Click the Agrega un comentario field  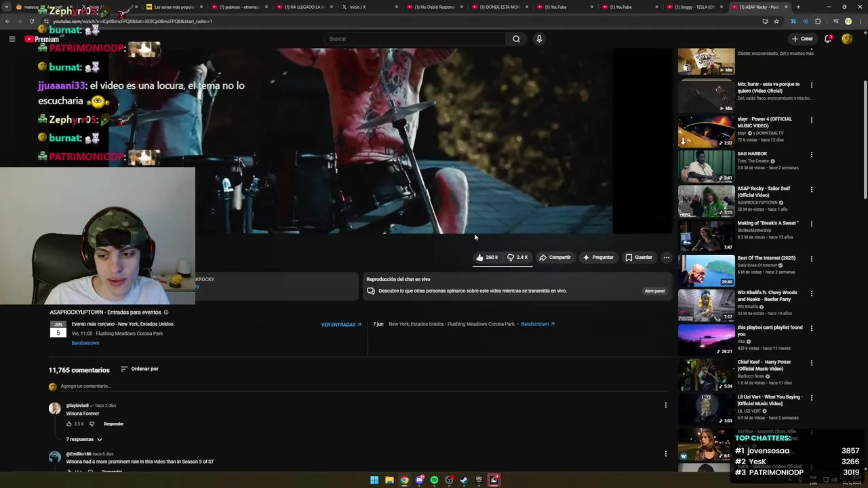pos(363,386)
